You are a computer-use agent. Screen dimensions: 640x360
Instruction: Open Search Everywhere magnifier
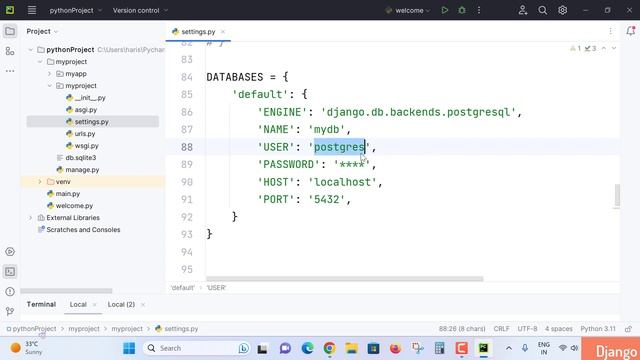click(542, 10)
